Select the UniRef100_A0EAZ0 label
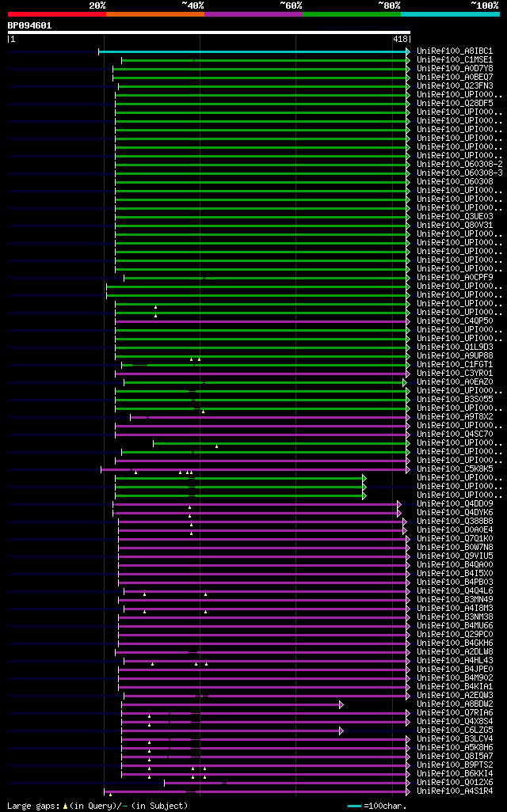 (455, 381)
